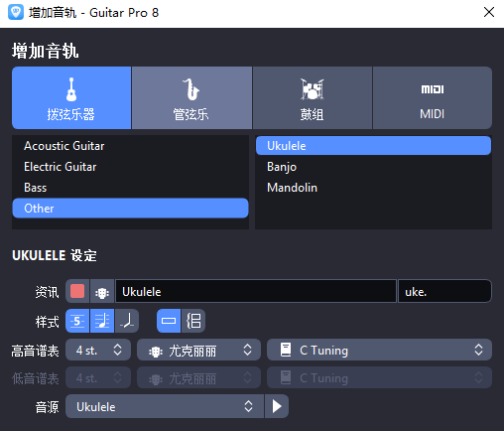Switch to the MIDI tab

coord(433,97)
